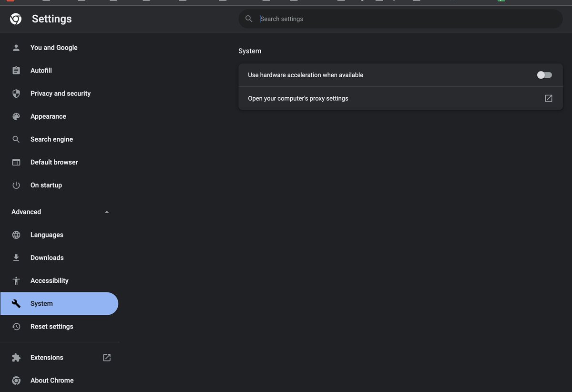
Task: Enable hardware acceleration when available
Action: click(x=543, y=75)
